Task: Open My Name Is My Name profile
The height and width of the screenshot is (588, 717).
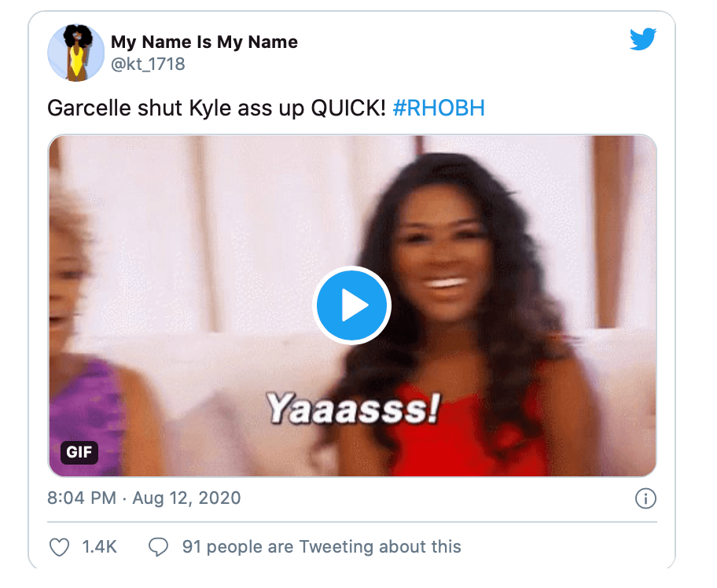Action: [204, 42]
